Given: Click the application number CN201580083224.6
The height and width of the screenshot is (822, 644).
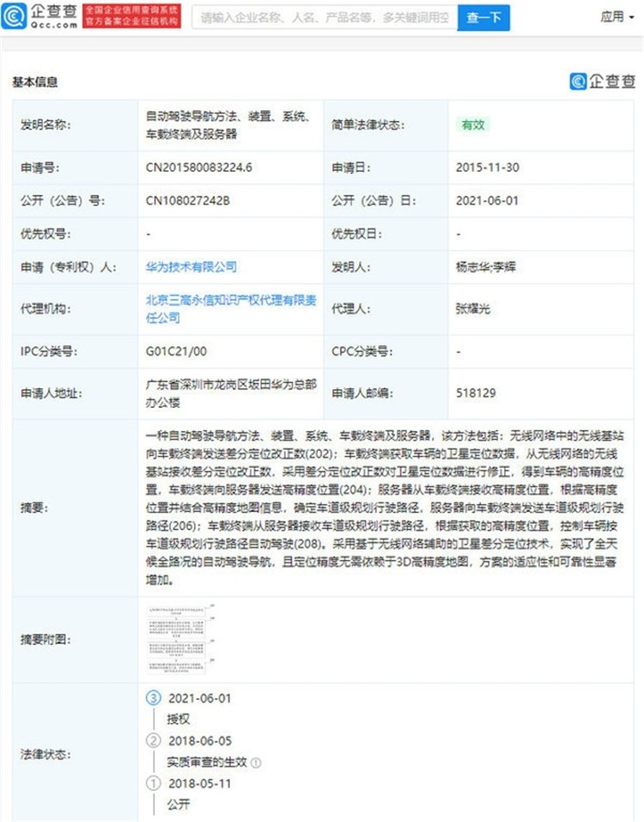Looking at the screenshot, I should tap(198, 167).
